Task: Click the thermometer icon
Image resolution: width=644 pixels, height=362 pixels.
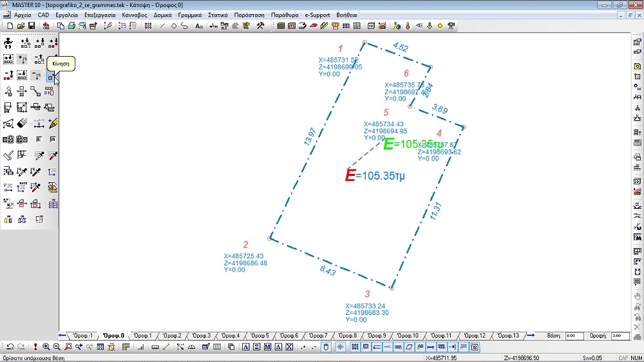Action: 408,26
